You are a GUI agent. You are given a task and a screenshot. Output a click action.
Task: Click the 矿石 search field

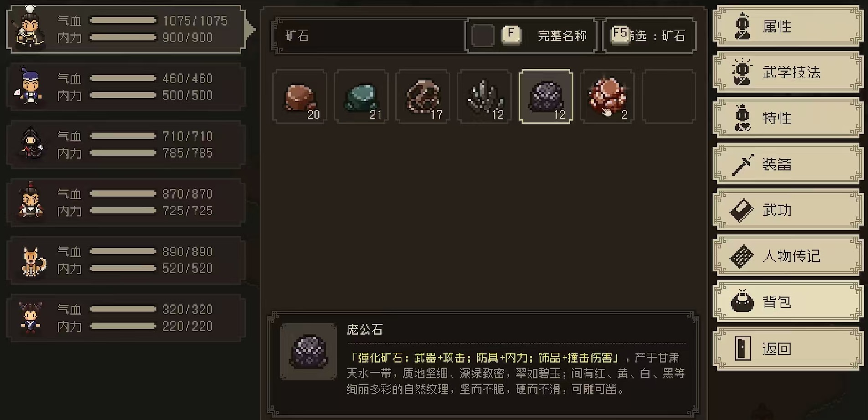369,36
